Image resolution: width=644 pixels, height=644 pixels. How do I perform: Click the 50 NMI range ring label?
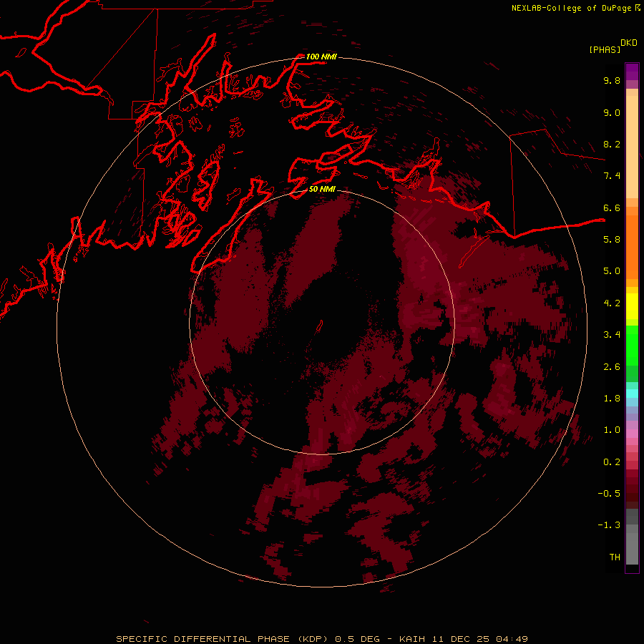click(322, 189)
